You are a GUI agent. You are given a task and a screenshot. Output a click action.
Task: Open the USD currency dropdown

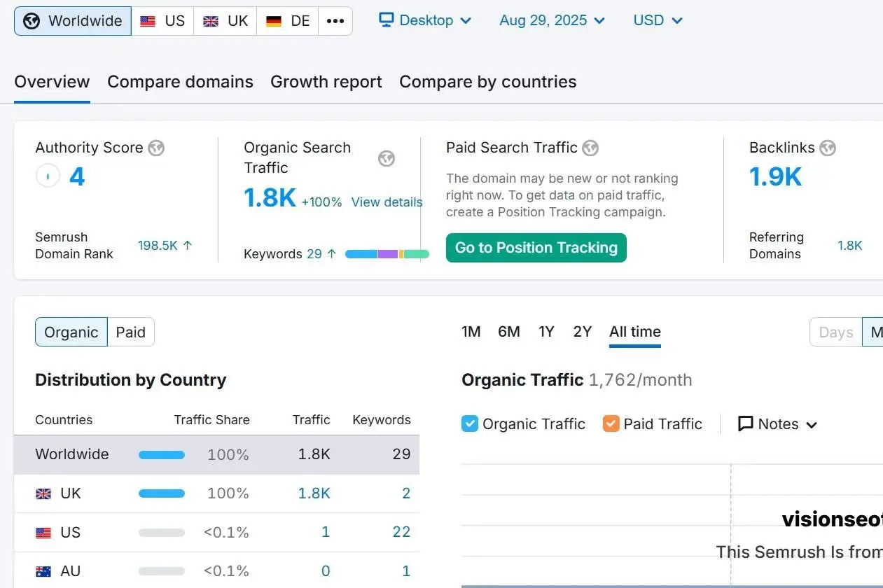click(657, 20)
